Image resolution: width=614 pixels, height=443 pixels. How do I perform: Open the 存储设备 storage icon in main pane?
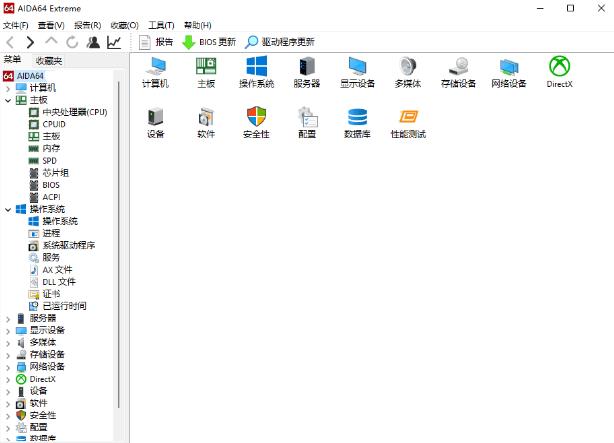458,72
